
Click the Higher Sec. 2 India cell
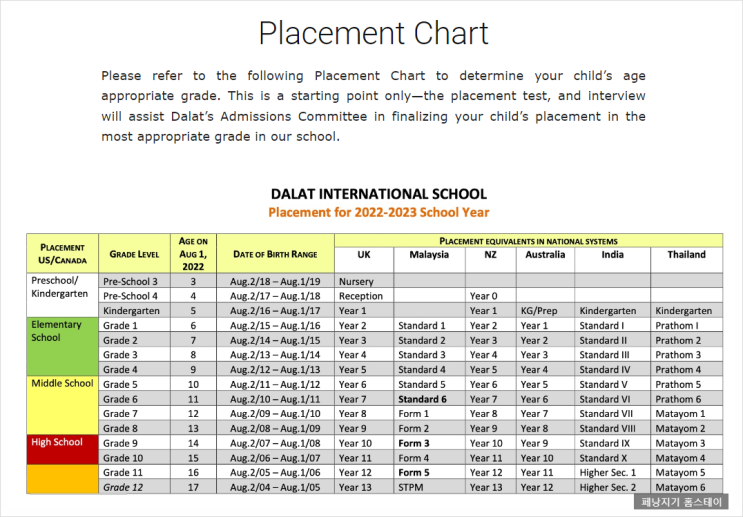coord(612,487)
